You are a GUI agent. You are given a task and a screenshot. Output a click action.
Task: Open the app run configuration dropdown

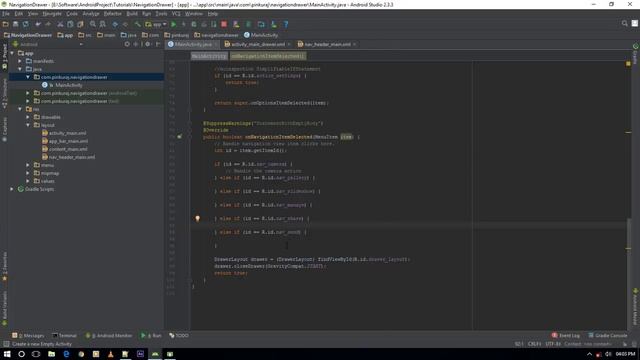coord(156,24)
